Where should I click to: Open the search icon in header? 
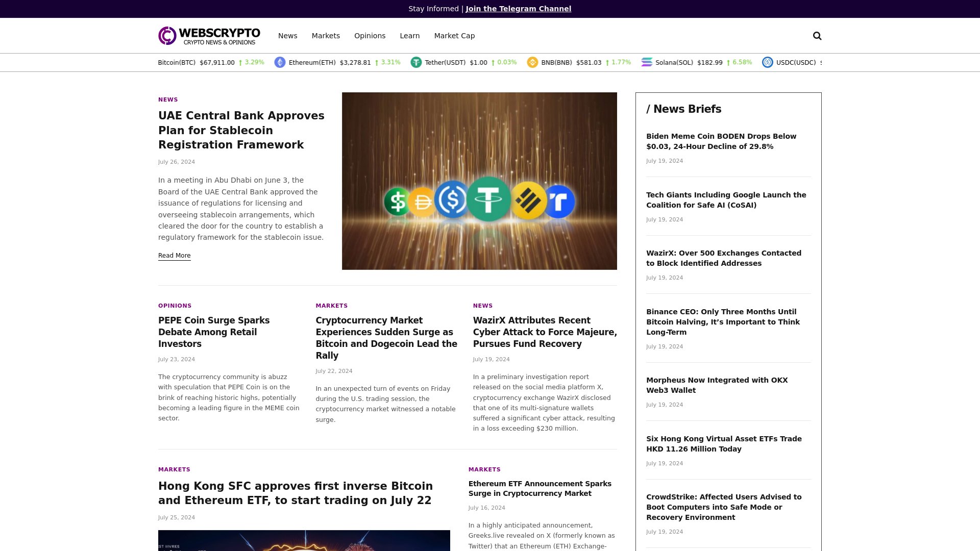click(x=817, y=36)
